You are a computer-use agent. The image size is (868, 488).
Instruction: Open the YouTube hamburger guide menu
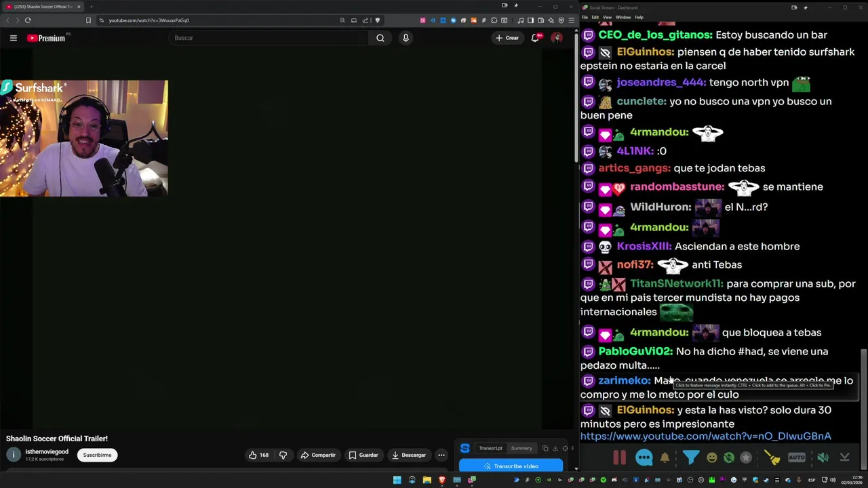click(x=13, y=38)
